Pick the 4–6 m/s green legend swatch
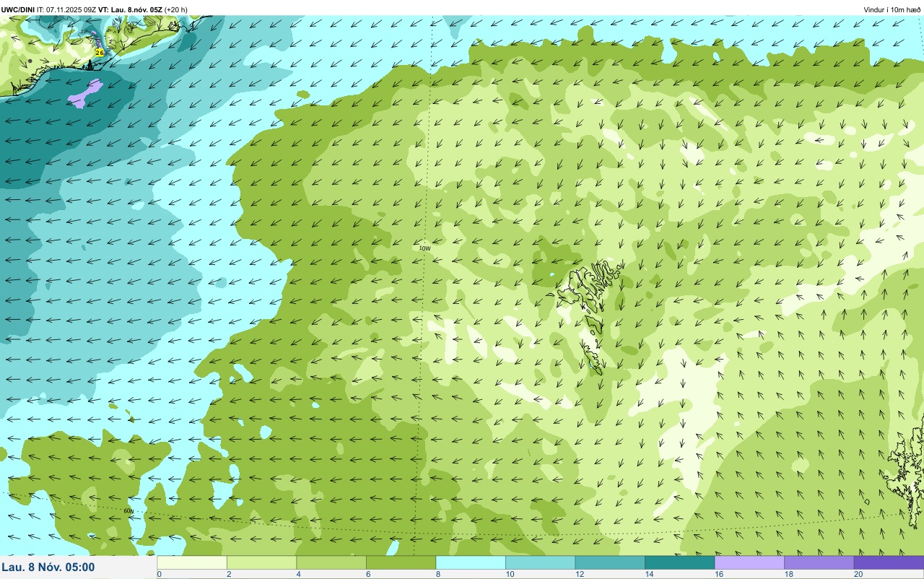Image resolution: width=924 pixels, height=579 pixels. [x=331, y=562]
